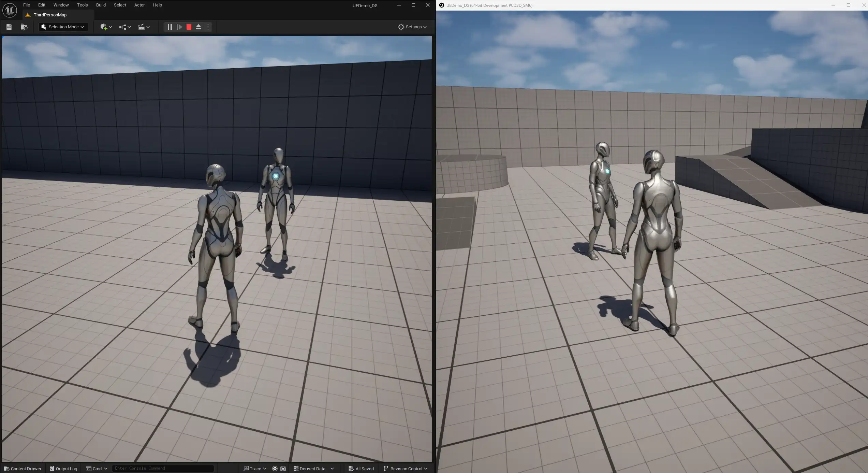Advance a single frame
The height and width of the screenshot is (473, 868).
[179, 27]
